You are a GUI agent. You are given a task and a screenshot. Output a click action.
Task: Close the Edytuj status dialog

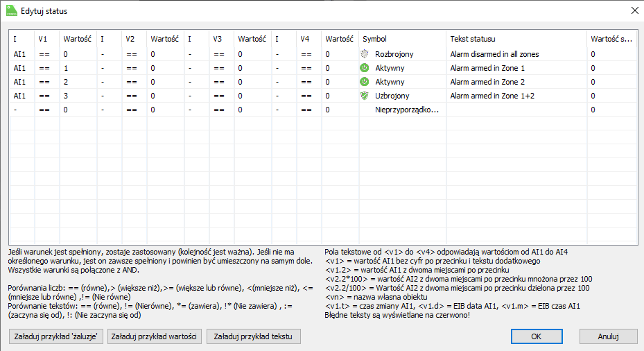pyautogui.click(x=632, y=11)
